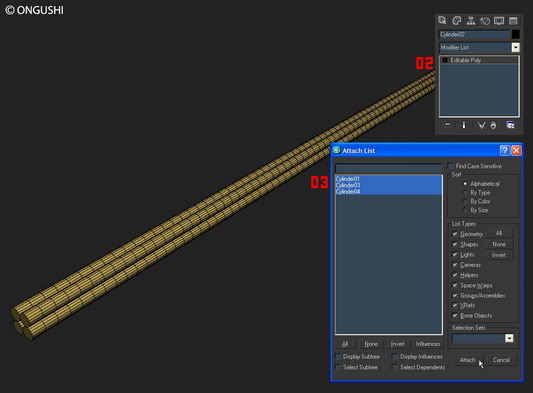Expand the Modifier List dropdown

(x=516, y=48)
